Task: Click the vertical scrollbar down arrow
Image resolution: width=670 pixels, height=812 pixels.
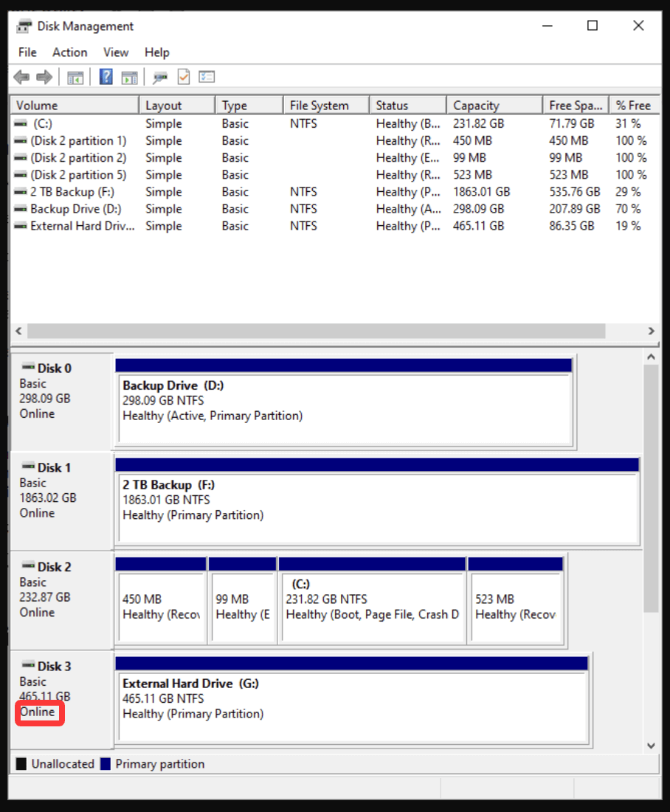Action: coord(651,746)
